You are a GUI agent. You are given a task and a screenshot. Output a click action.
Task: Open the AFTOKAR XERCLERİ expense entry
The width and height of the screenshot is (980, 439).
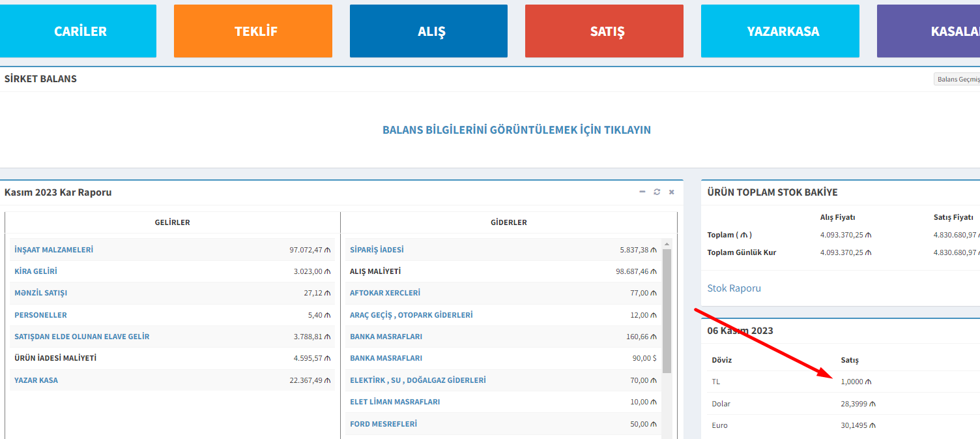[384, 293]
